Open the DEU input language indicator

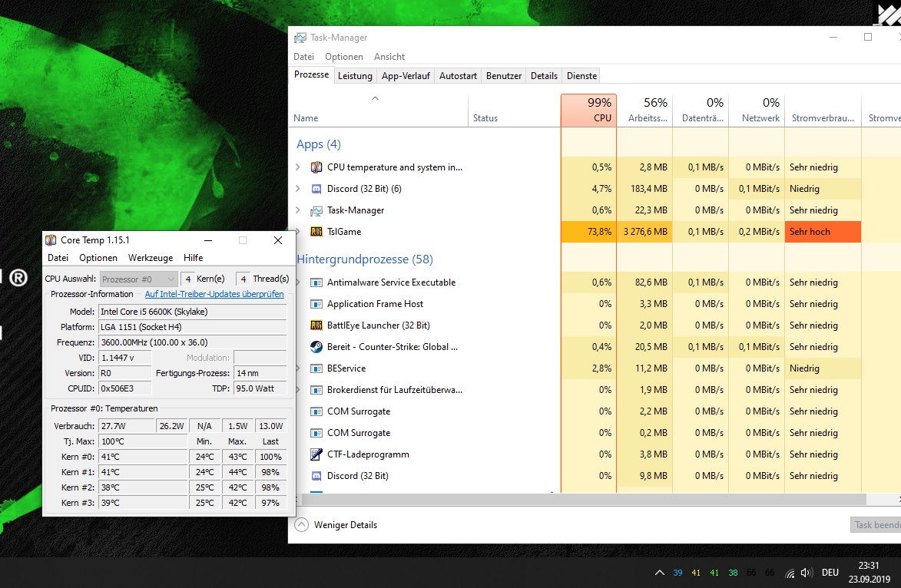pyautogui.click(x=830, y=573)
